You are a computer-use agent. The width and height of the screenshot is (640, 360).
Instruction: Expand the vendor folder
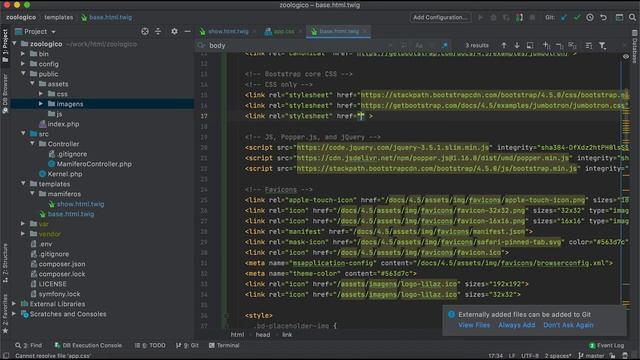coord(23,234)
